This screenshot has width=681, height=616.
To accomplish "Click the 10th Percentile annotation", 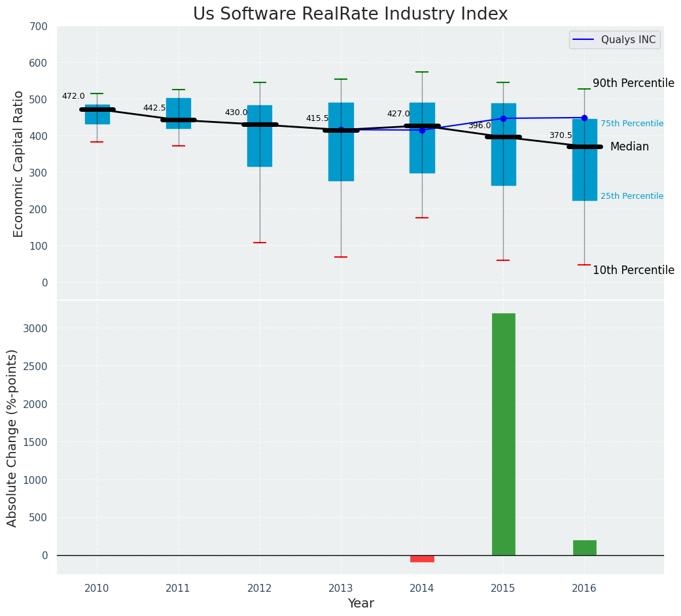I will click(x=634, y=270).
